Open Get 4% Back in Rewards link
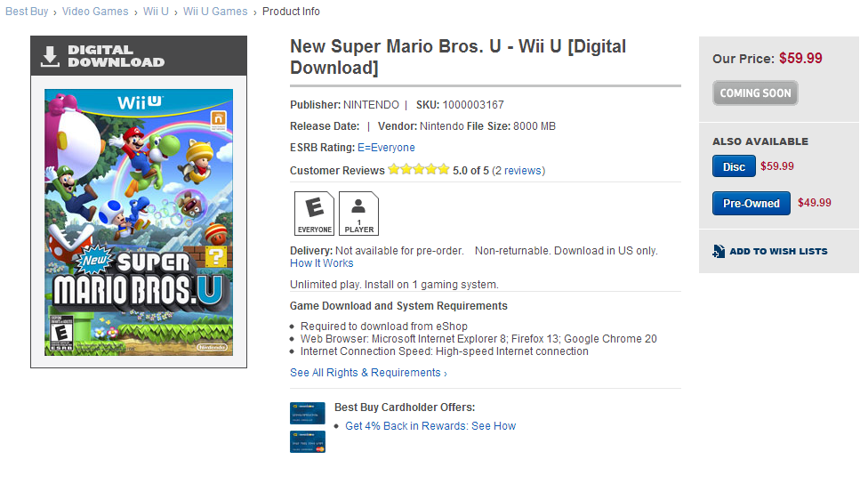868x484 pixels. 430,426
